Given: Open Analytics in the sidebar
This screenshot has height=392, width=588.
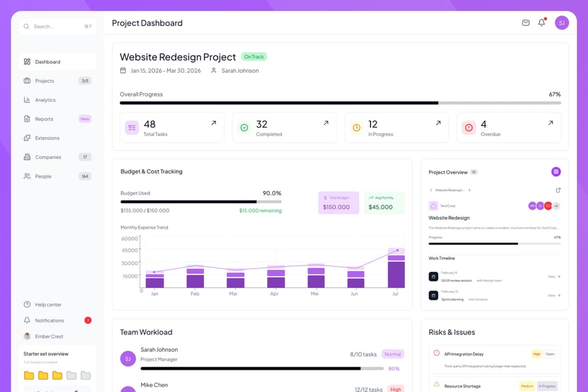Looking at the screenshot, I should pos(45,100).
